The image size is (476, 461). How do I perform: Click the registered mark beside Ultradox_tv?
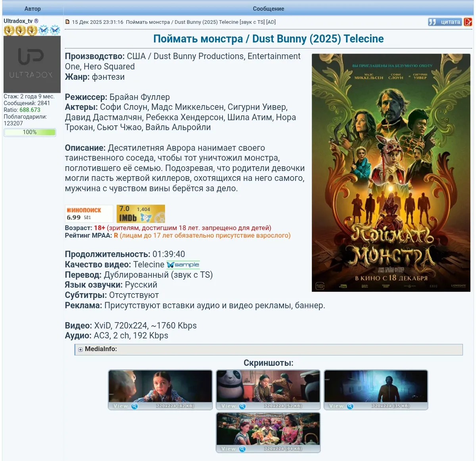(36, 21)
